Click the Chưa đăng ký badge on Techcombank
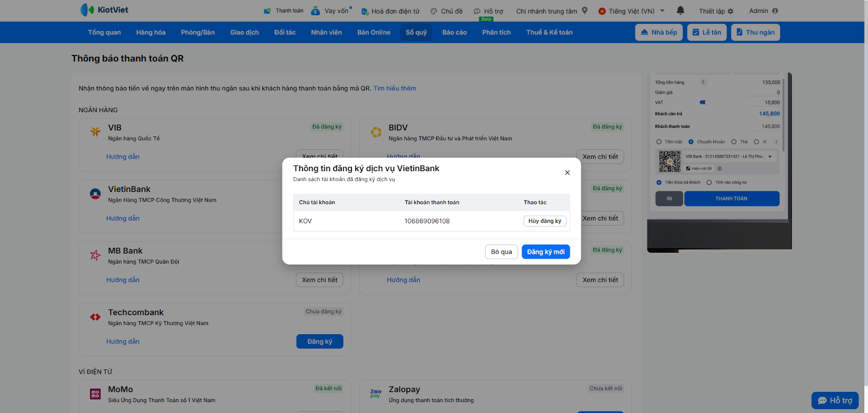The image size is (868, 413). coord(324,312)
